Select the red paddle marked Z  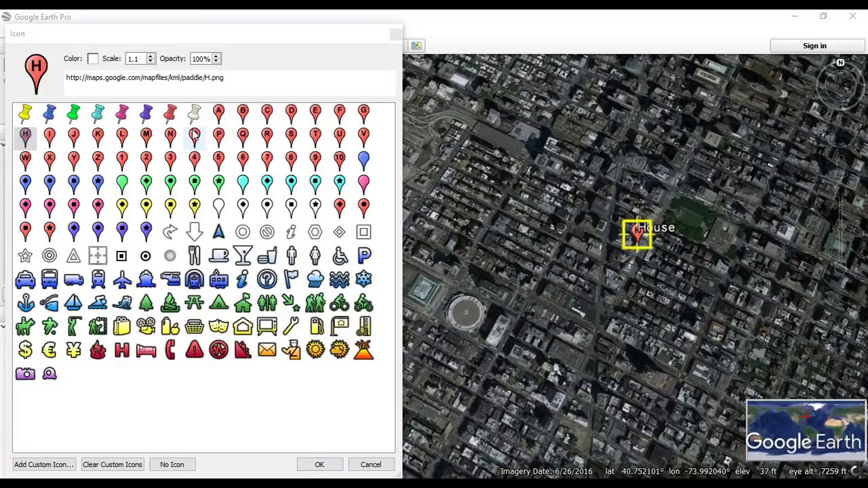(x=98, y=161)
